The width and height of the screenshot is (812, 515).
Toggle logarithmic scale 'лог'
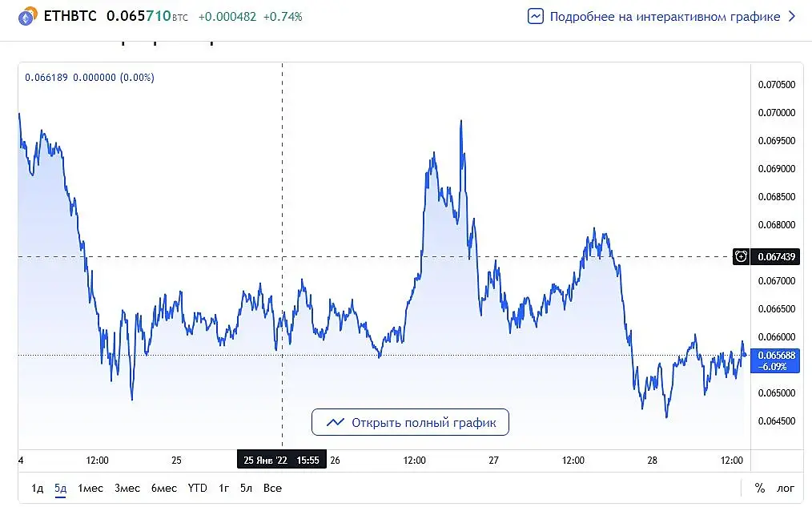785,488
